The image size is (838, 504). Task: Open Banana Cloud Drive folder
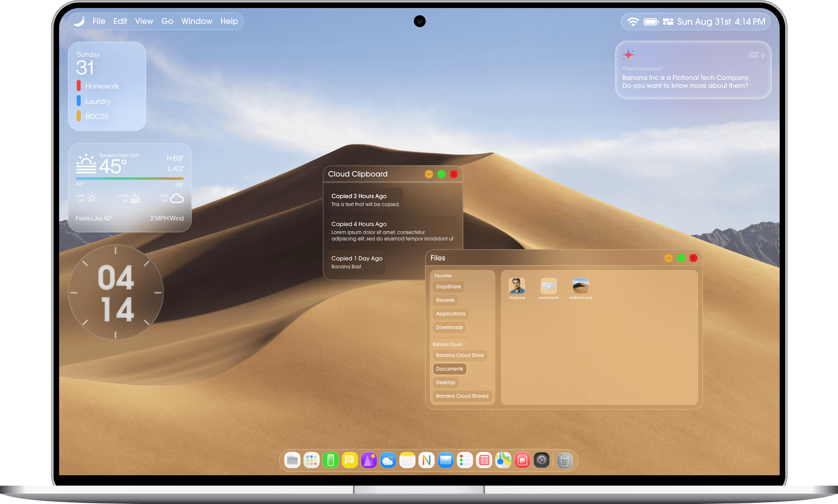point(460,355)
